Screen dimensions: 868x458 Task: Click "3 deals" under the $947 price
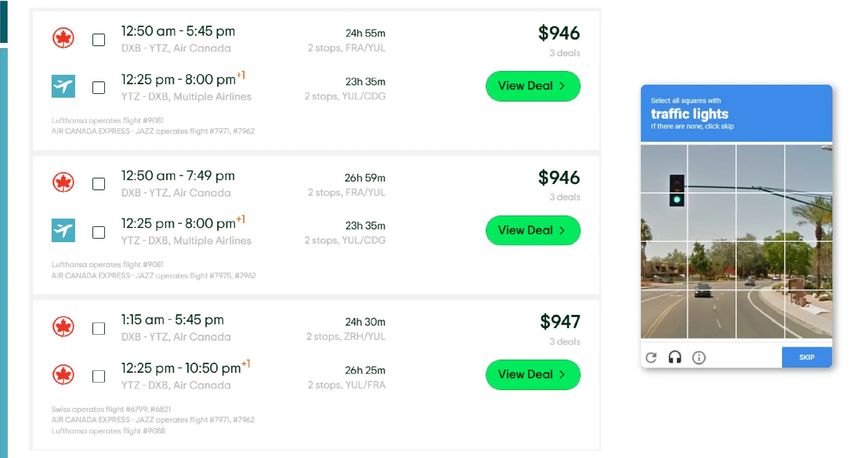[564, 342]
